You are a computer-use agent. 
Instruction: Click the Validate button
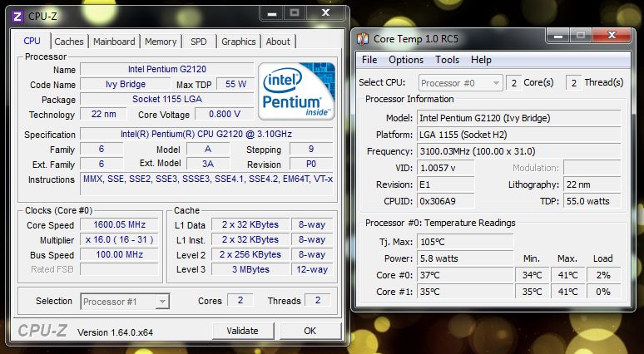pyautogui.click(x=243, y=331)
